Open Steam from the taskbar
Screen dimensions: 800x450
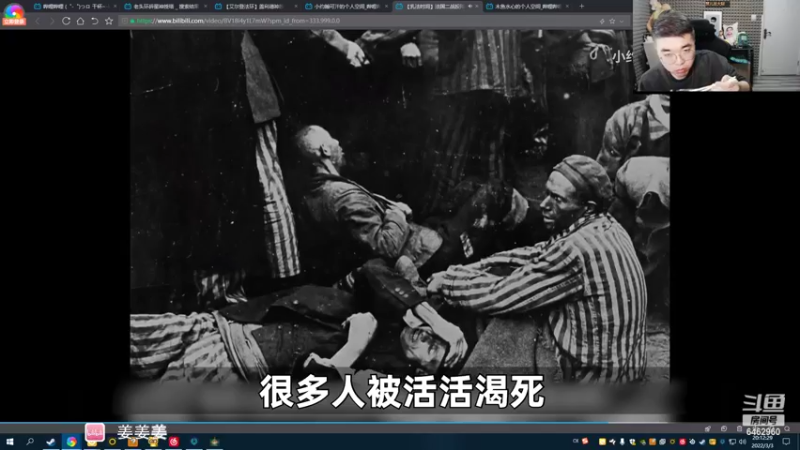51,441
